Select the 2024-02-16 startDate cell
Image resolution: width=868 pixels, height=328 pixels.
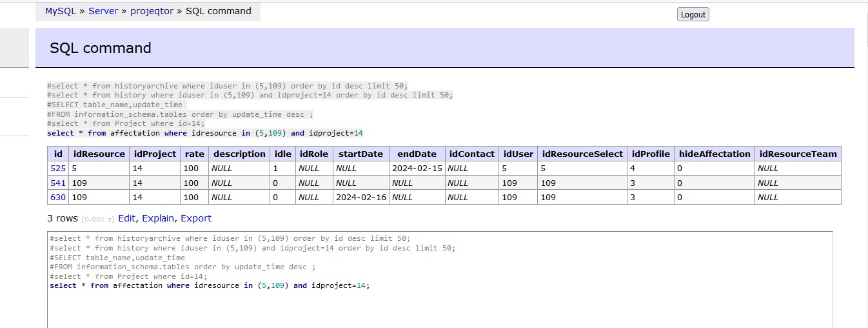click(x=361, y=198)
